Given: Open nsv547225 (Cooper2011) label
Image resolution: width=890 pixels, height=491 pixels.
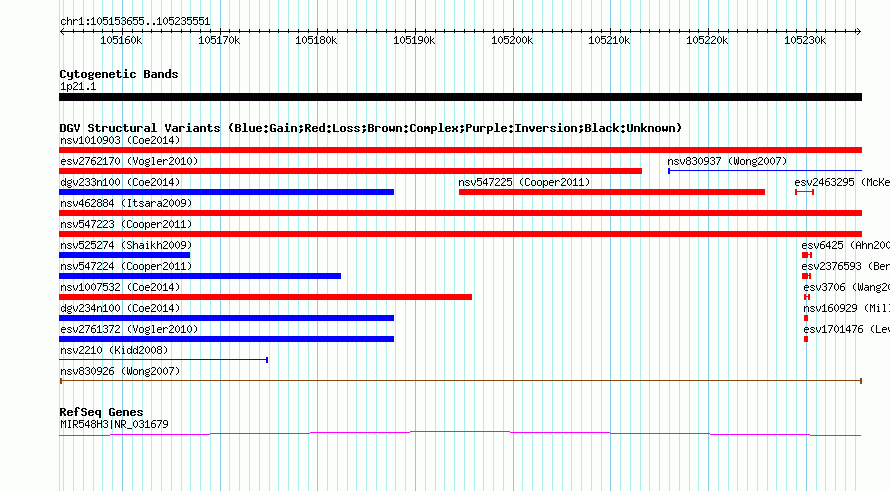Looking at the screenshot, I should 524,182.
